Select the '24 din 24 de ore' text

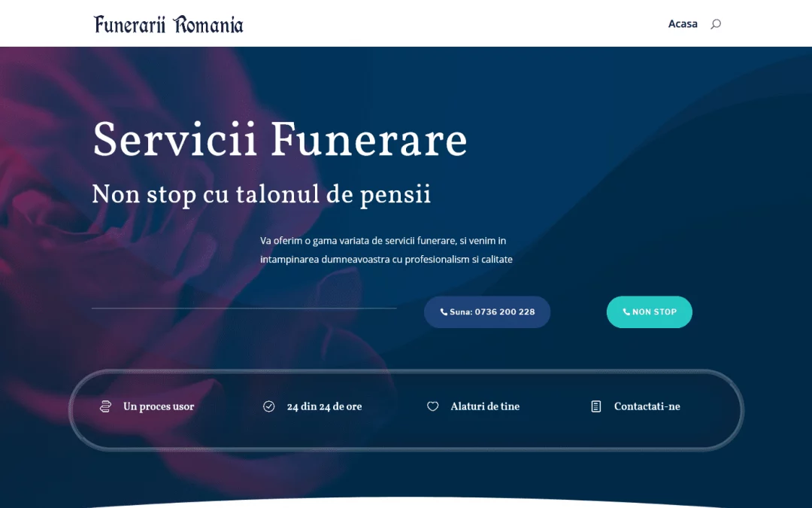(x=324, y=406)
